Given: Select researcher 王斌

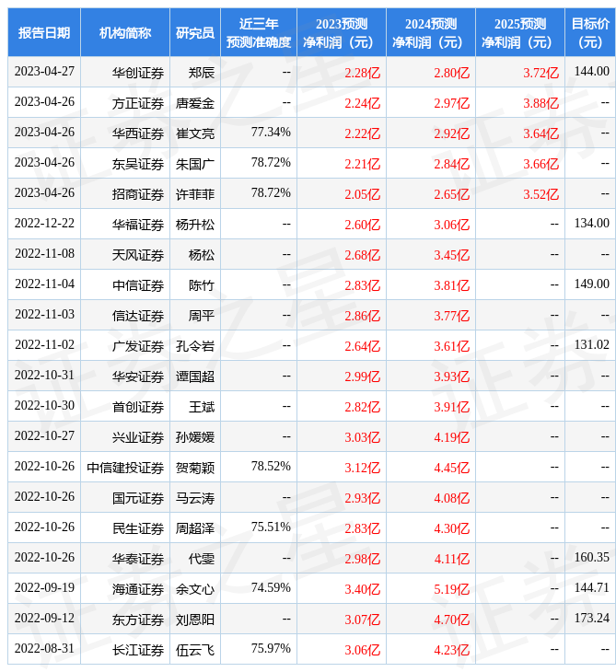Looking at the screenshot, I should coord(202,407).
